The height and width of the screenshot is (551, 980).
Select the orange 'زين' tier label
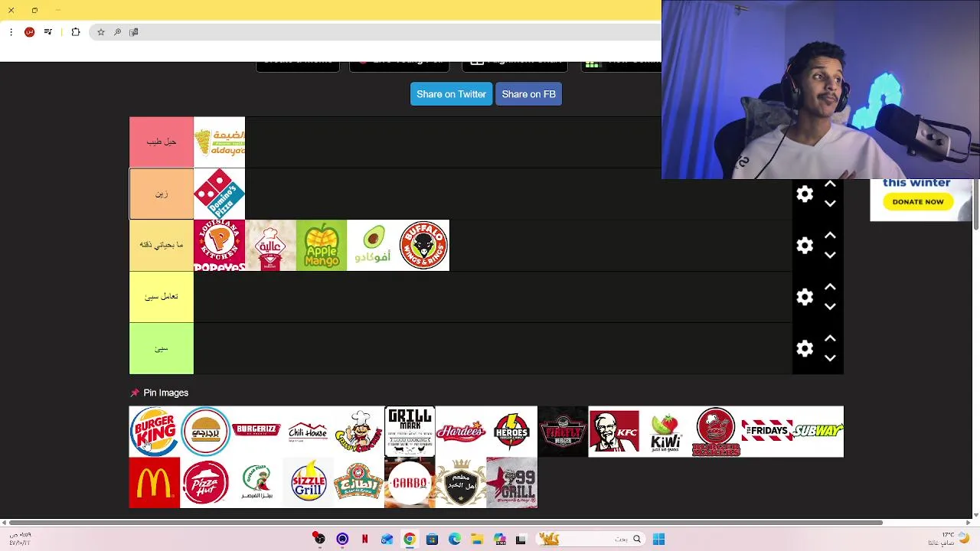[162, 194]
